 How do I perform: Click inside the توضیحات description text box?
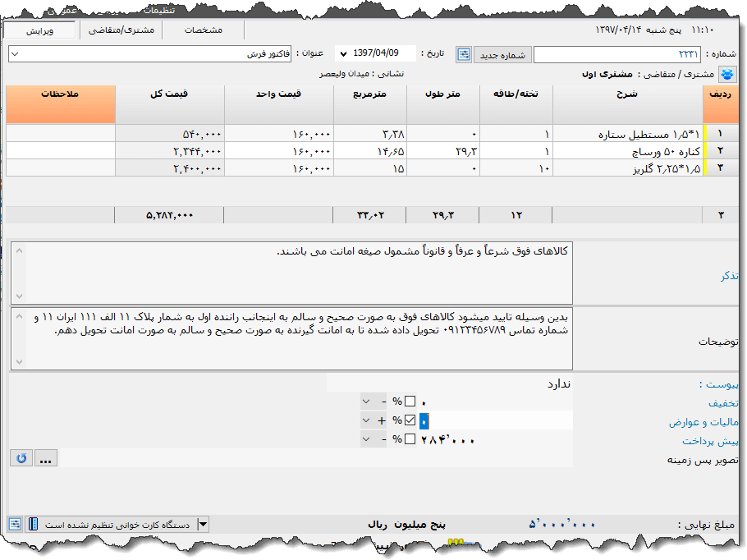point(291,338)
